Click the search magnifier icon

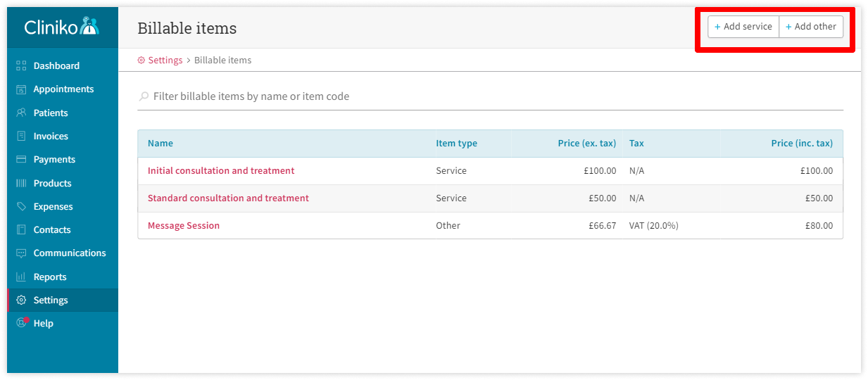pos(144,96)
